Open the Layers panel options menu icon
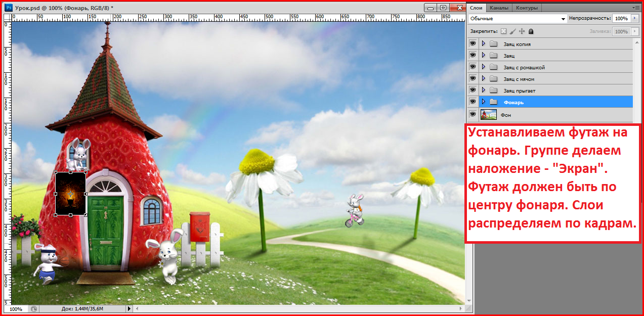Screen dimensions: 644x316 636,8
